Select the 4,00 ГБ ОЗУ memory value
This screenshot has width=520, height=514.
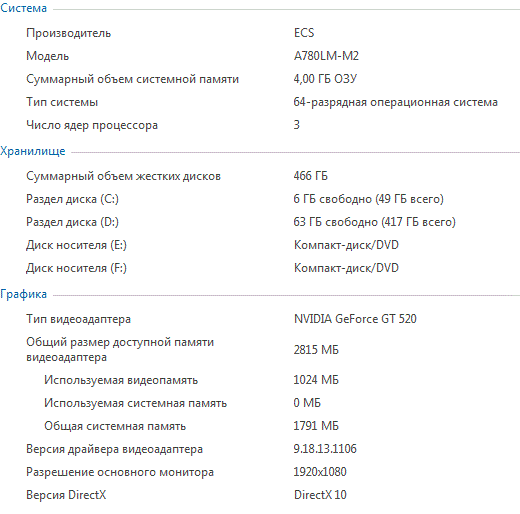point(325,79)
